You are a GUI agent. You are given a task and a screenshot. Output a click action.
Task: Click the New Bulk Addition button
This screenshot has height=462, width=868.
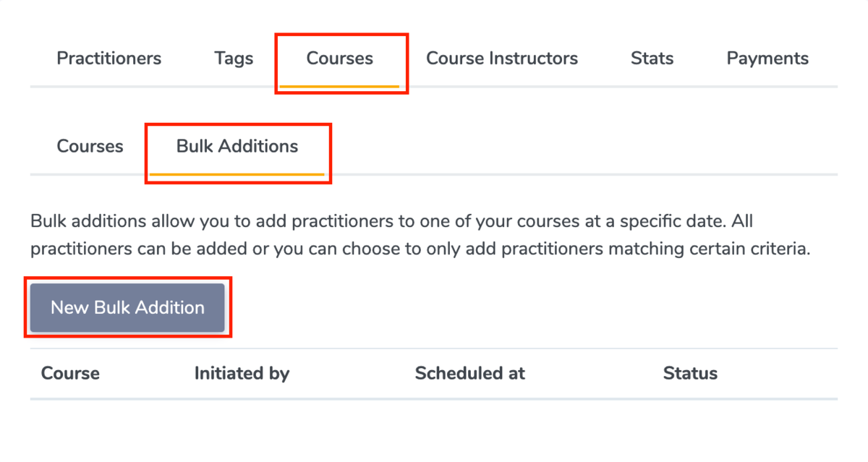127,308
